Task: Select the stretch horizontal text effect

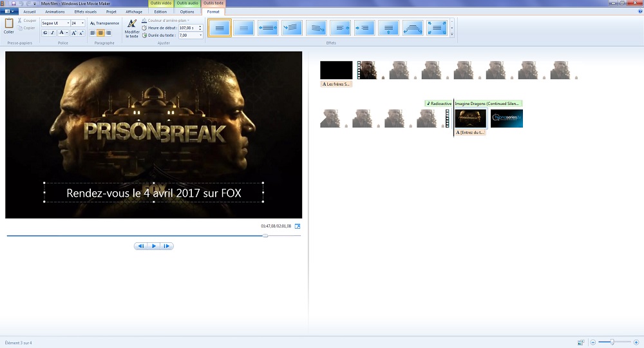Action: (268, 28)
